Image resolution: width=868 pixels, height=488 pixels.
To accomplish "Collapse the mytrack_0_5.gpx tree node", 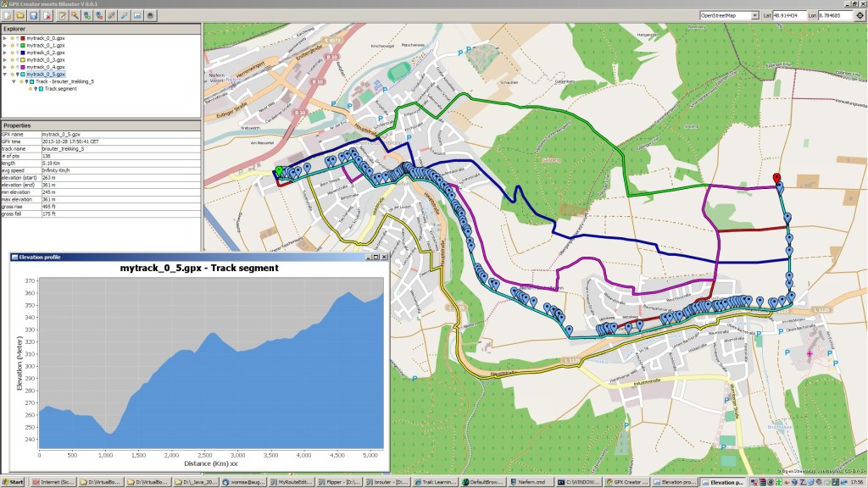I will click(x=5, y=75).
